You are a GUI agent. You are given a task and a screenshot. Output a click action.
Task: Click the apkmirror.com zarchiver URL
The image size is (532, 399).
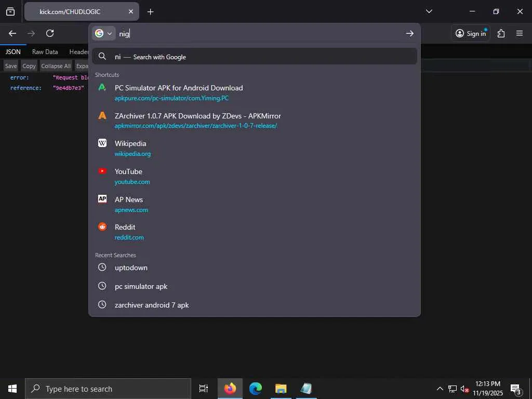click(196, 126)
